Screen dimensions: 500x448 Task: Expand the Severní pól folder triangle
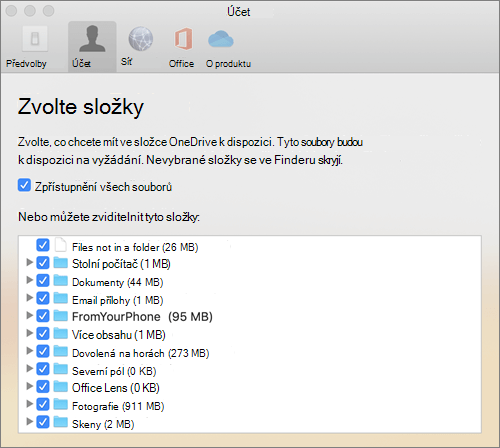coord(29,368)
